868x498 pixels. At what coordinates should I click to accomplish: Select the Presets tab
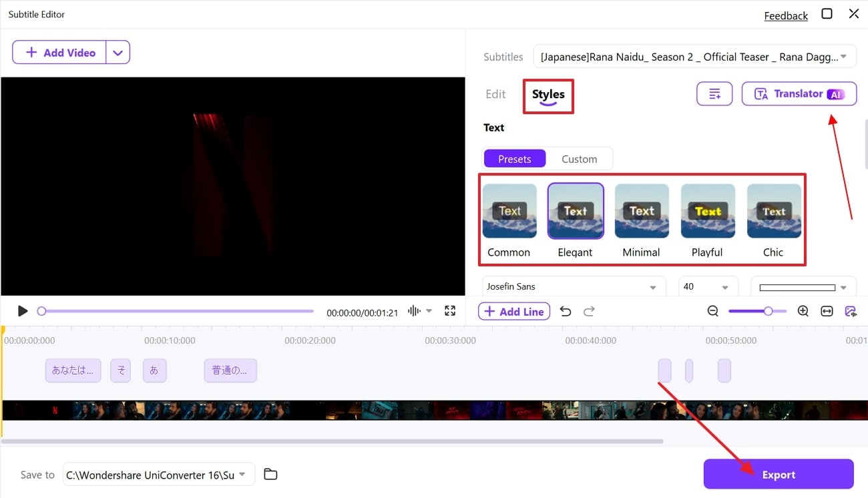514,159
